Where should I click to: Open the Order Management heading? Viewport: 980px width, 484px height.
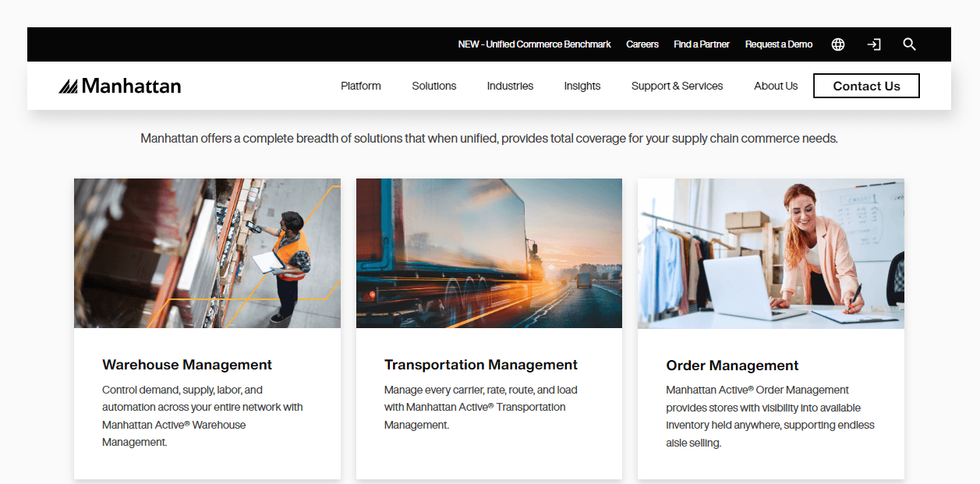pos(732,366)
